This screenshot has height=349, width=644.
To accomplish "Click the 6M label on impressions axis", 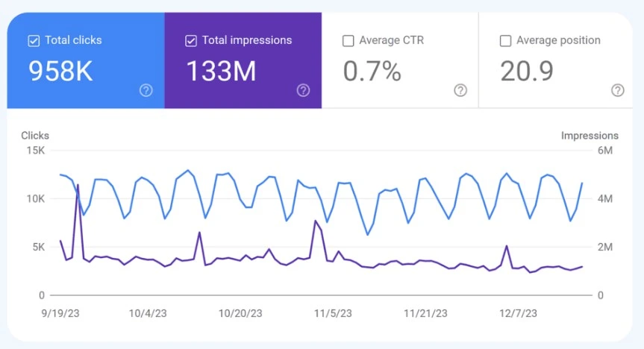I will point(605,151).
